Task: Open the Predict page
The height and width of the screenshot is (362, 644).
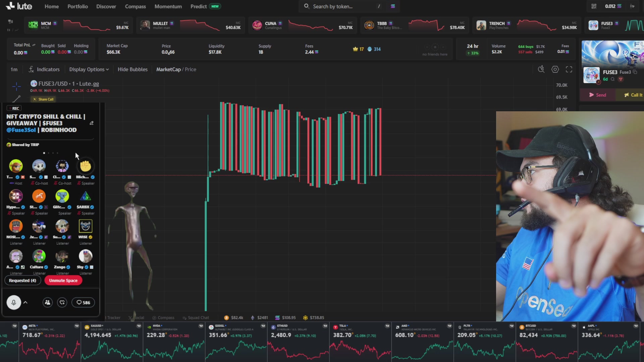Action: click(x=199, y=6)
